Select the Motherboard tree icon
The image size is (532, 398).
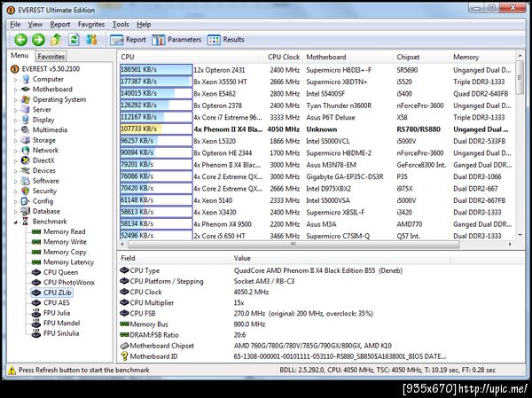pyautogui.click(x=26, y=90)
